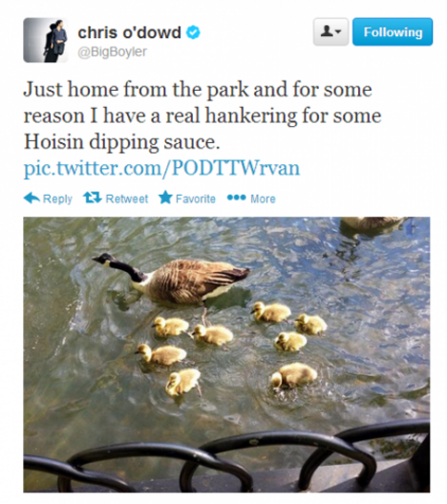
Task: Open the goose and goslings photo
Action: click(x=226, y=354)
